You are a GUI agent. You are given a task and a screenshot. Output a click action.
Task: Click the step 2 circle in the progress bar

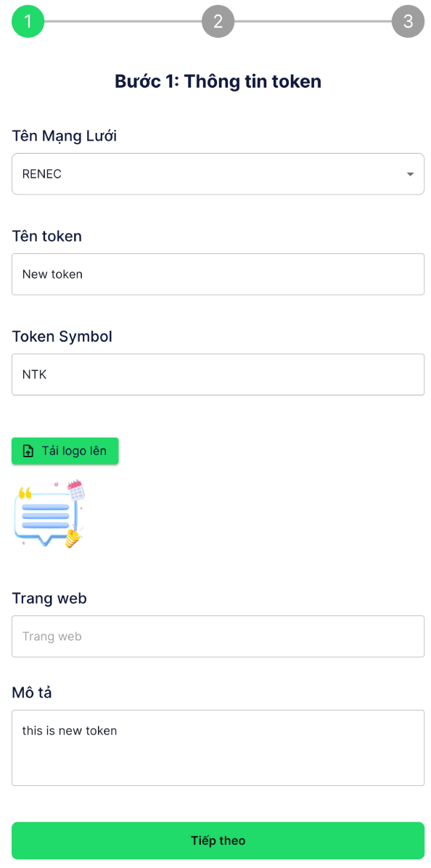pyautogui.click(x=218, y=21)
